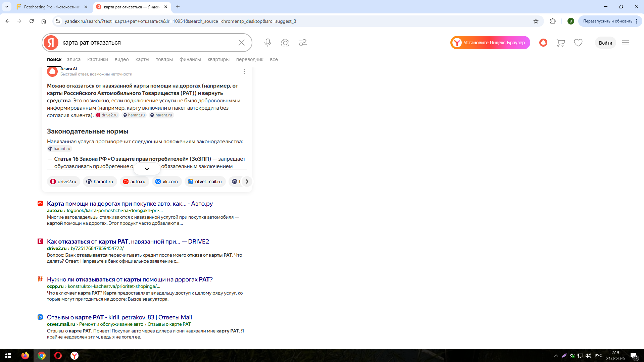Go back to previous page
Viewport: 644px width, 362px height.
tap(7, 21)
